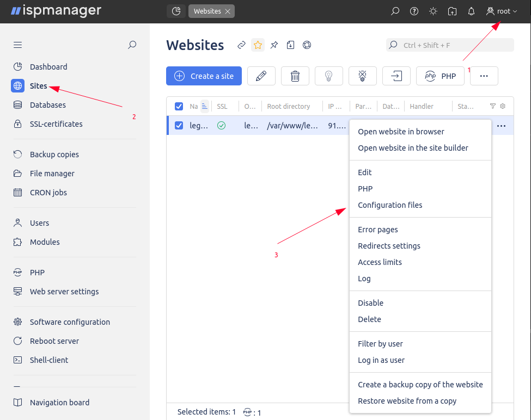
Task: Close the Websites tab
Action: pos(228,11)
